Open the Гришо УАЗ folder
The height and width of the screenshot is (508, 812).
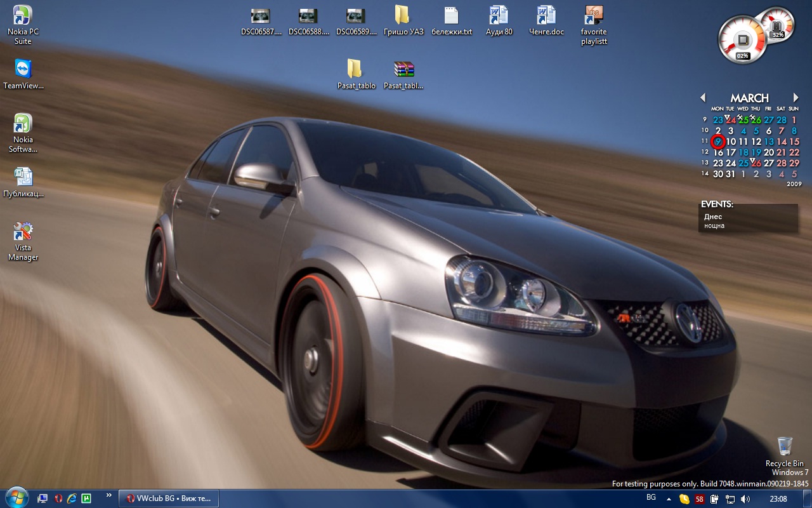[403, 17]
